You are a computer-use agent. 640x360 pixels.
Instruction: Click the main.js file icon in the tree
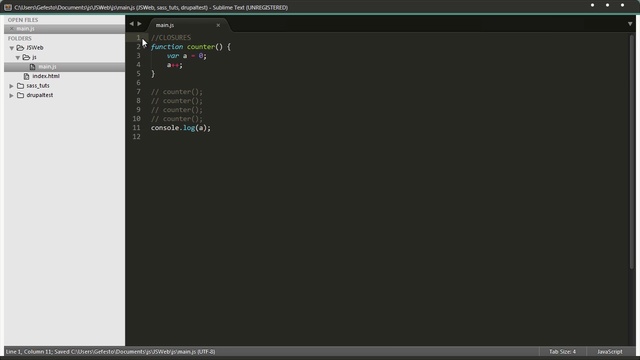pos(32,67)
